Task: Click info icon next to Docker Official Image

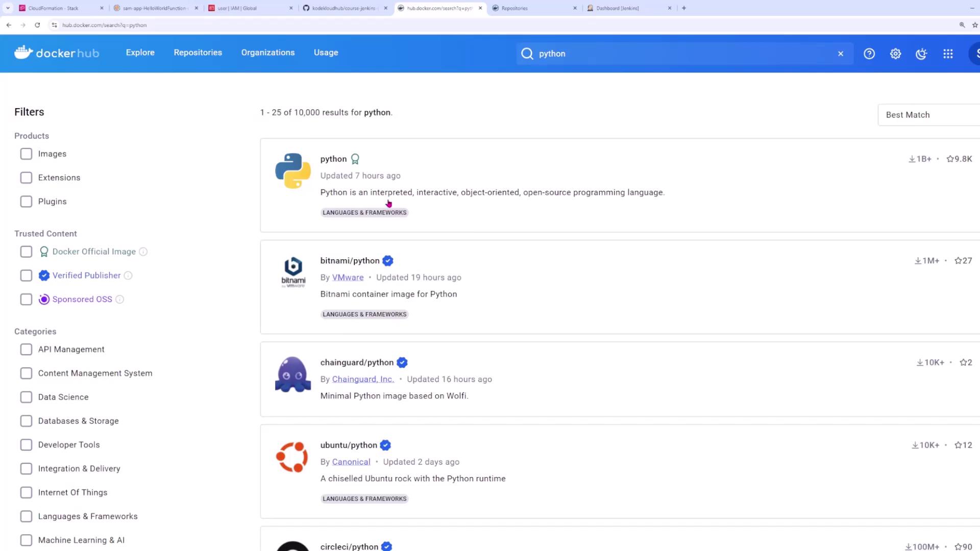Action: [143, 252]
